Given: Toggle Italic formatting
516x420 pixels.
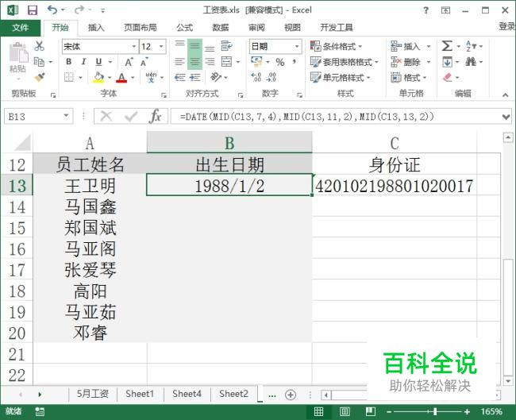Looking at the screenshot, I should (83, 62).
